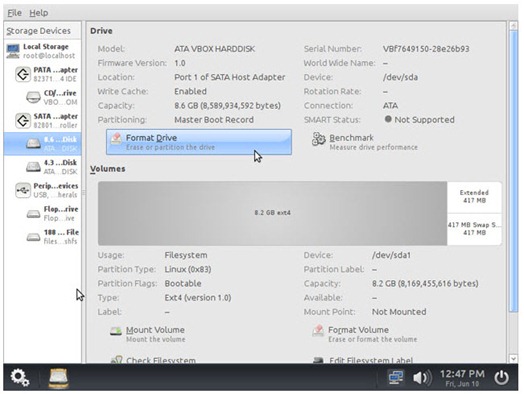Select the SATA Host Adapter icon
The height and width of the screenshot is (394, 524).
tap(23, 121)
